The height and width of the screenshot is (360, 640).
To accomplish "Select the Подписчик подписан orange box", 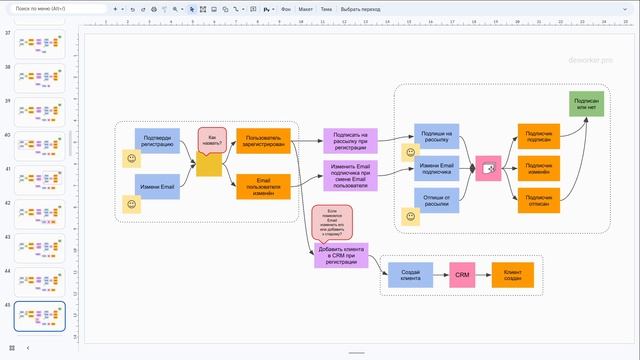I will point(539,136).
